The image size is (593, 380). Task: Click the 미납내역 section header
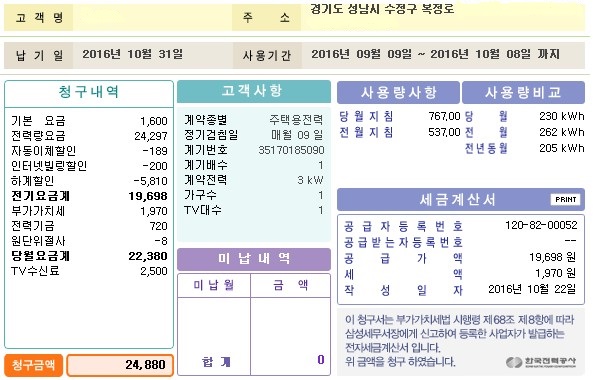[x=254, y=259]
